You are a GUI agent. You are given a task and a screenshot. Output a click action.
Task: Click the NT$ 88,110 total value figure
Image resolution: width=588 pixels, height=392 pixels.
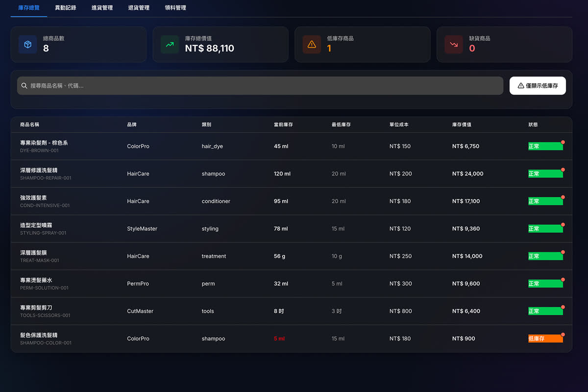point(210,49)
